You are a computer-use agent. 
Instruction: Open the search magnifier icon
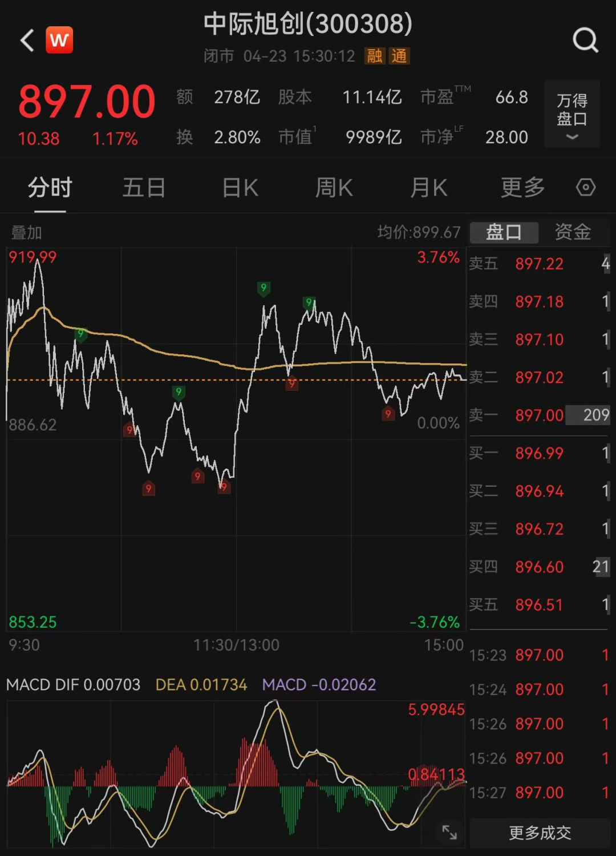tap(584, 40)
